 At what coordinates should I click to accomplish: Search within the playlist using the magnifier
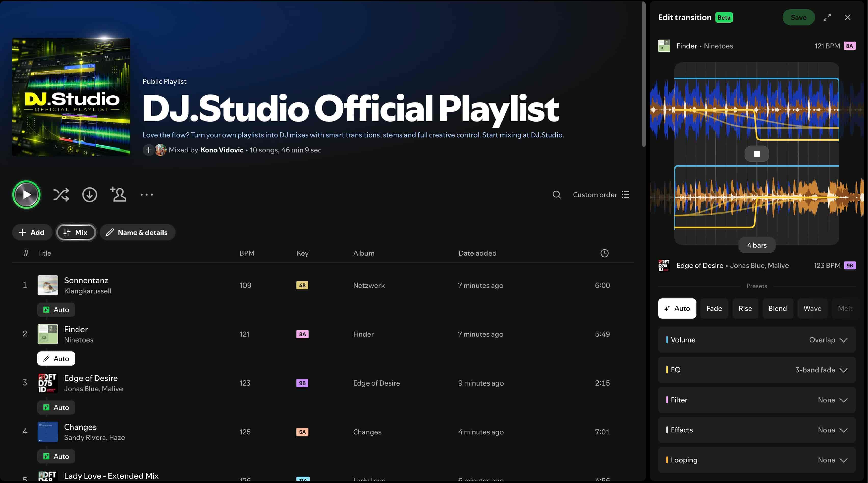[x=557, y=194]
